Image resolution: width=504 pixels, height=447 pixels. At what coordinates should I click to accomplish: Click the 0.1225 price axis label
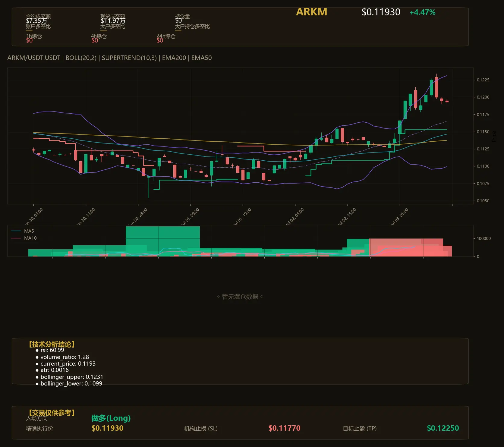483,80
